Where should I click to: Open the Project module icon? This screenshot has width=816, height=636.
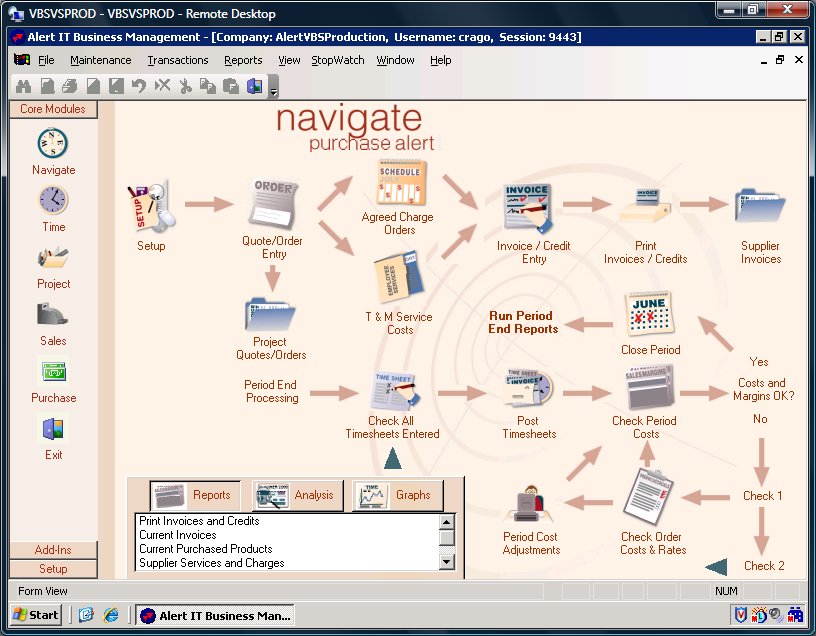(x=53, y=257)
